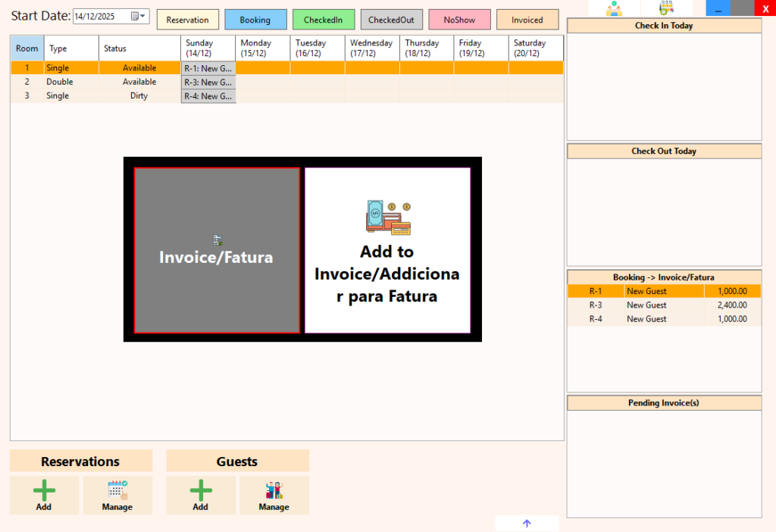Click the Invoiced legend button

click(527, 20)
